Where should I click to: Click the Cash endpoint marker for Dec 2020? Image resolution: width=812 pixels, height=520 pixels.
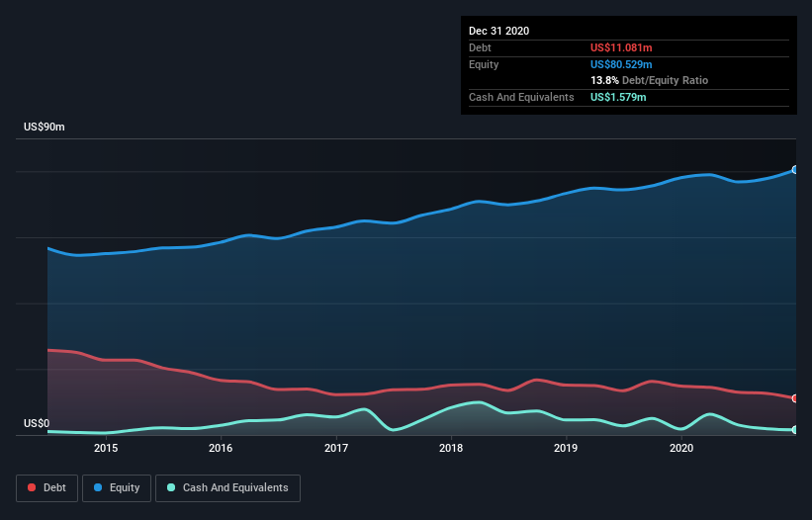pyautogui.click(x=795, y=429)
